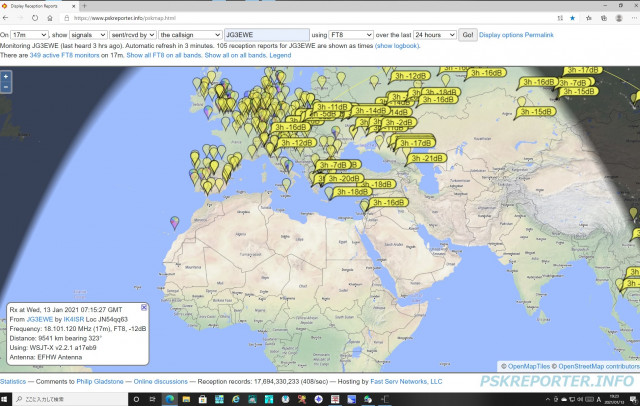Select the '3h -21dB' reception marker

click(428, 158)
